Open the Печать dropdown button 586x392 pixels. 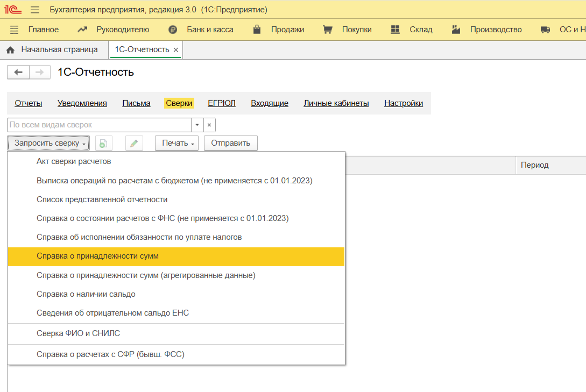click(x=176, y=143)
